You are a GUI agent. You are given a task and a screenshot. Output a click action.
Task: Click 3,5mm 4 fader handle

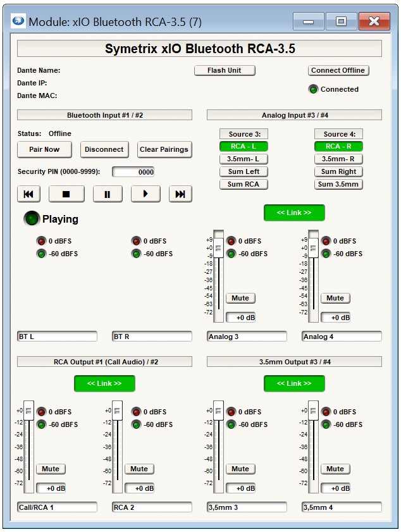tap(313, 411)
